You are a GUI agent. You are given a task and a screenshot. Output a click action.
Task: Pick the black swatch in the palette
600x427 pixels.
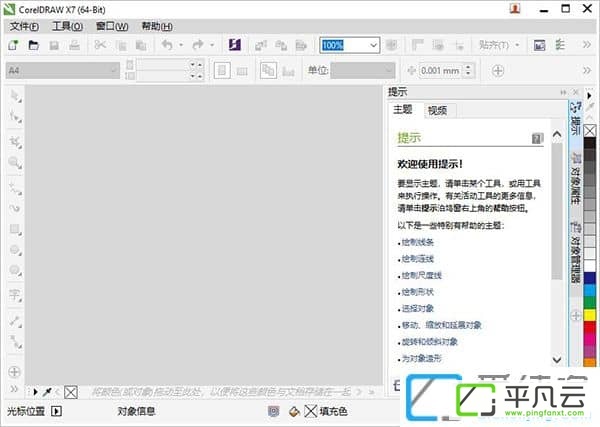(590, 144)
